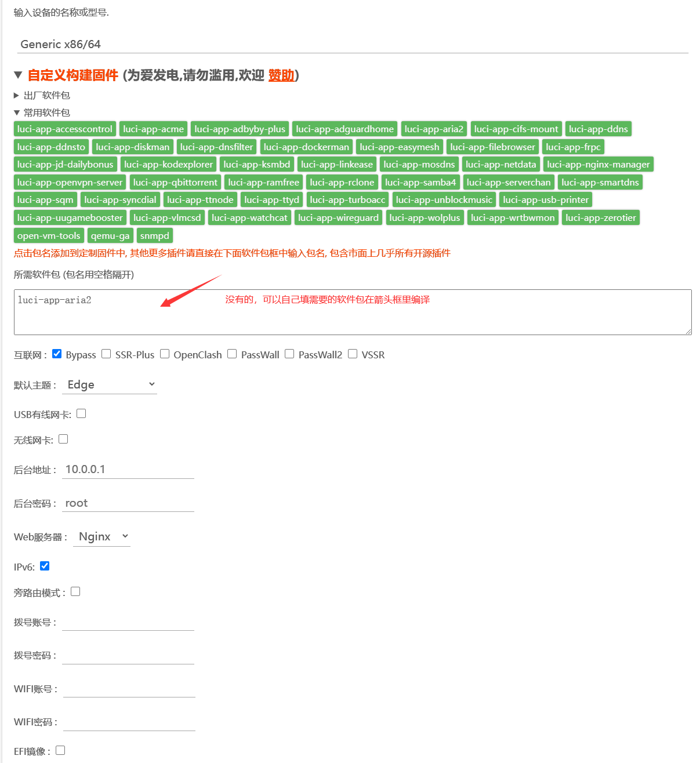The image size is (700, 763).
Task: Click the open-vm-tools package tag
Action: click(49, 235)
